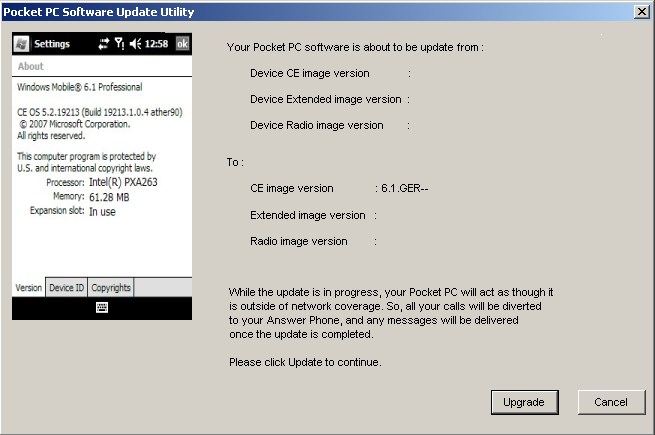Viewport: 655px width, 435px height.
Task: Click the Upgrade button
Action: coord(524,402)
